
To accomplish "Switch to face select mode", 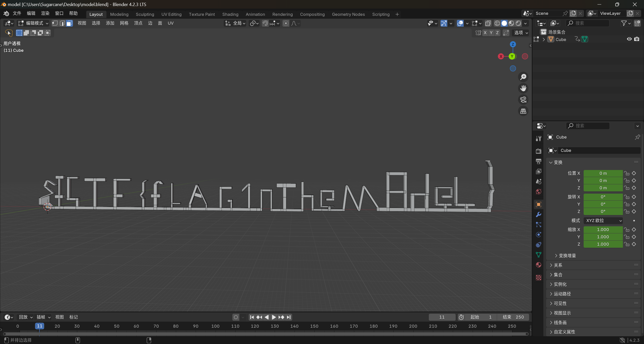I will pyautogui.click(x=69, y=23).
